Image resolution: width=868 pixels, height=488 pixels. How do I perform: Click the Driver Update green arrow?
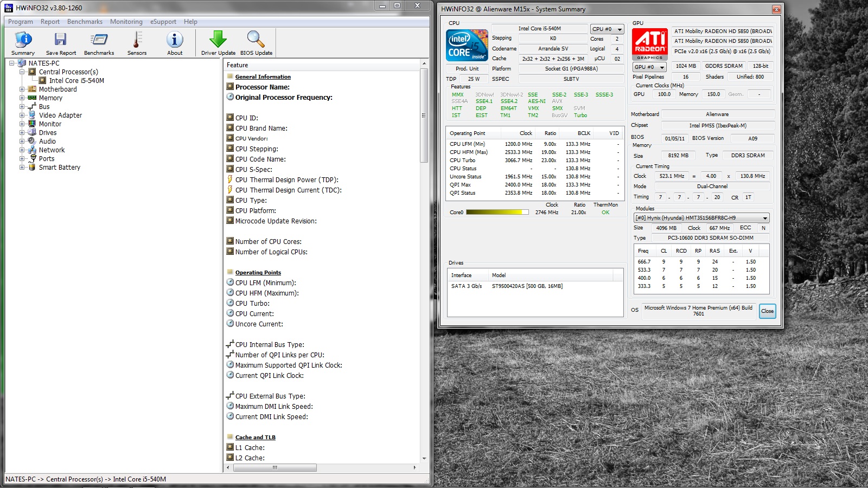click(218, 40)
